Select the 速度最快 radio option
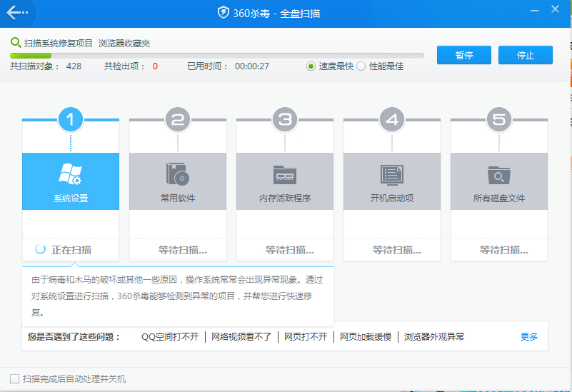The image size is (572, 392). [x=311, y=66]
